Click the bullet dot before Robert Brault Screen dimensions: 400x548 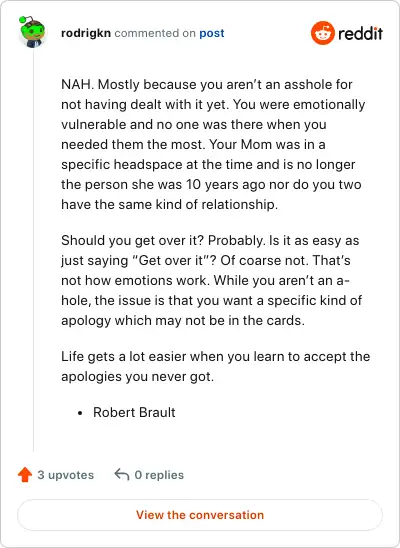point(80,413)
